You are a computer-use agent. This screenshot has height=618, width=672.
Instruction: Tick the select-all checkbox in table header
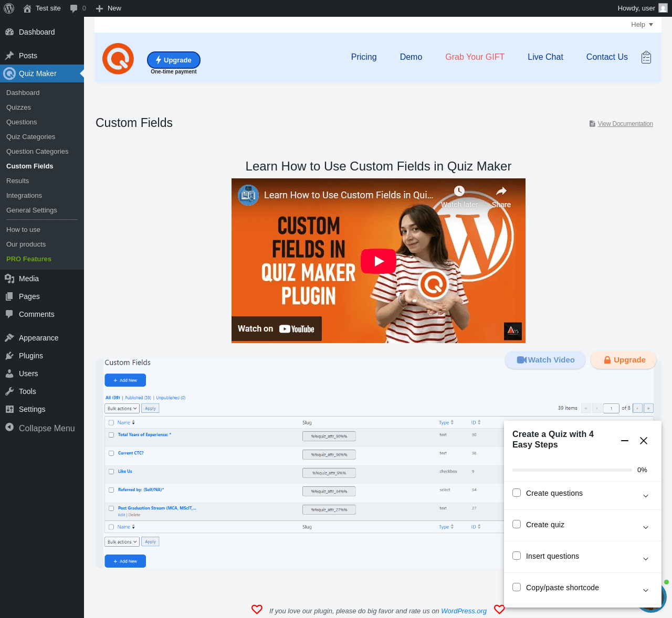pyautogui.click(x=111, y=423)
